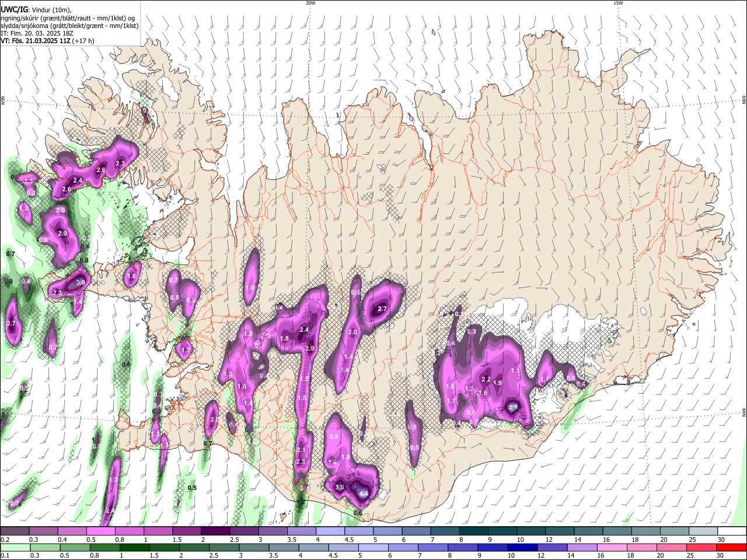Image resolution: width=747 pixels, height=560 pixels.
Task: Click the "3.5" precipitation value on the map
Action: point(340,487)
